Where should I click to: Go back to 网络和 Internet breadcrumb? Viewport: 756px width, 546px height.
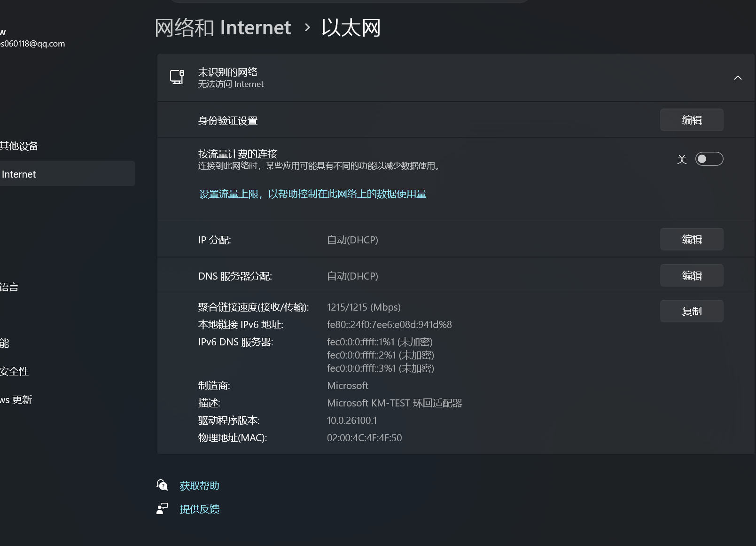223,28
